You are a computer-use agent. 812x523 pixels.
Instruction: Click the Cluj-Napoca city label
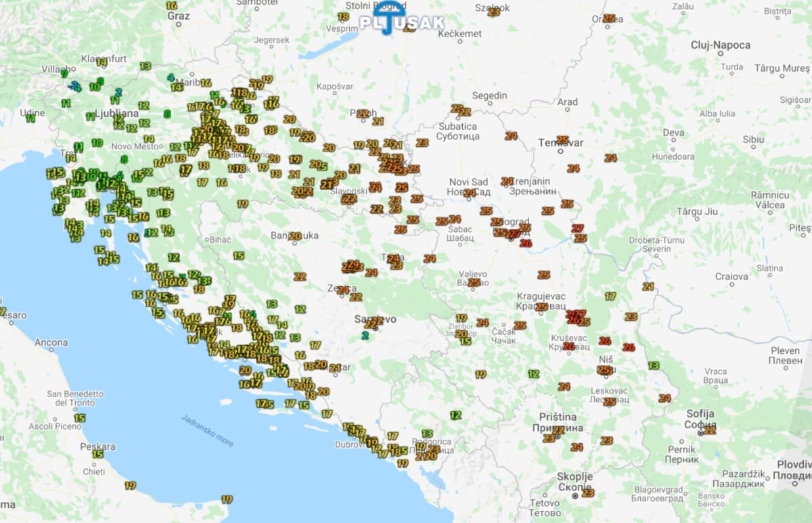[720, 45]
